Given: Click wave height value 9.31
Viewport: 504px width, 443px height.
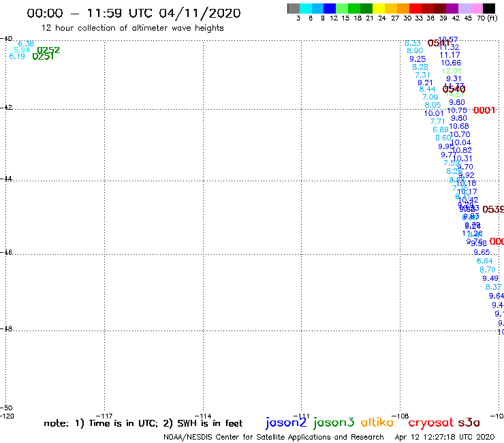Looking at the screenshot, I should point(454,78).
